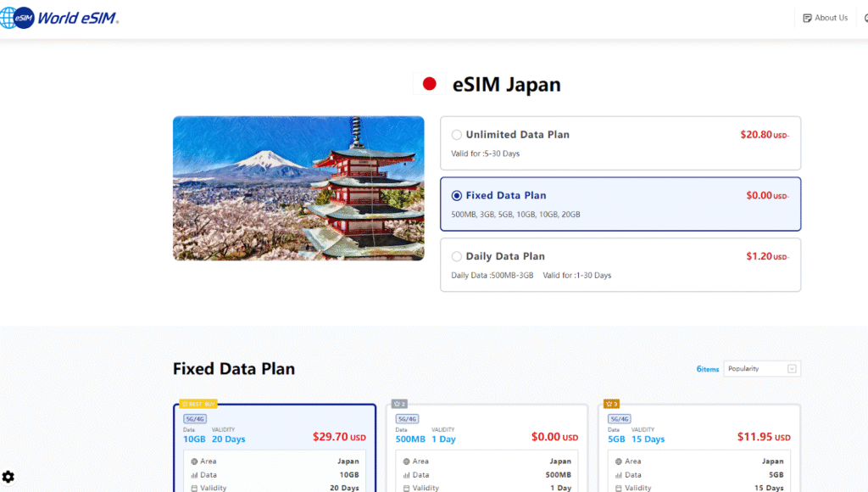Click the BEST BUY badge on 10GB plan
The width and height of the screenshot is (868, 492).
198,404
